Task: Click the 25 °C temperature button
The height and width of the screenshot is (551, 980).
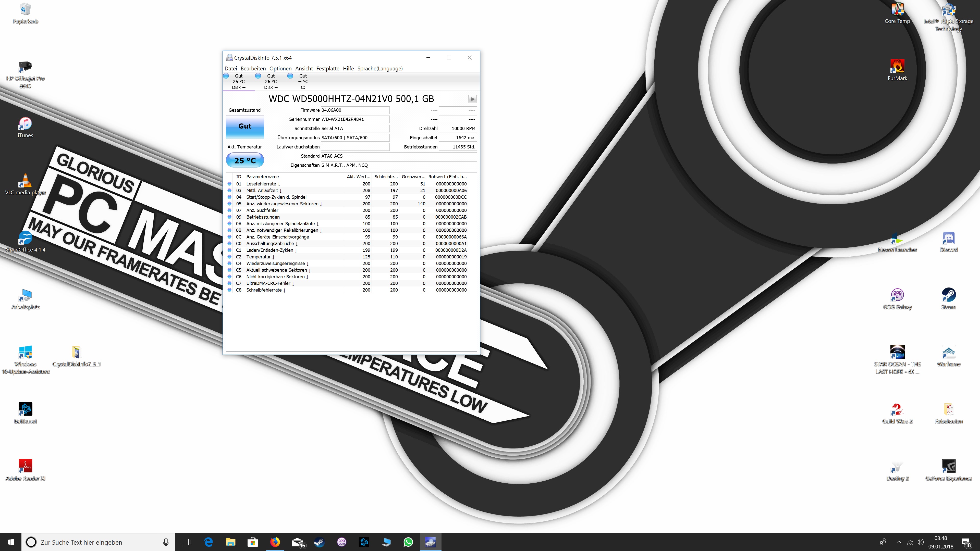Action: tap(245, 160)
